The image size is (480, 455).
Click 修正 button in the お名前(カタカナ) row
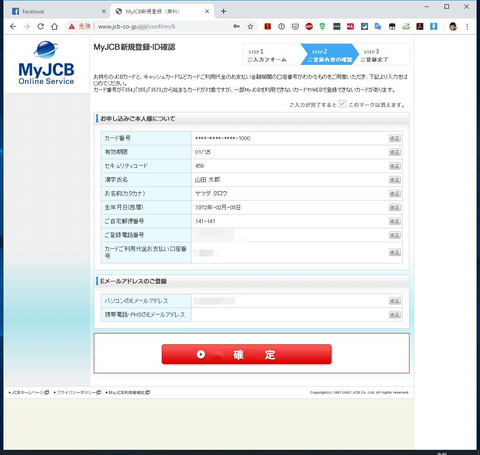tap(395, 194)
